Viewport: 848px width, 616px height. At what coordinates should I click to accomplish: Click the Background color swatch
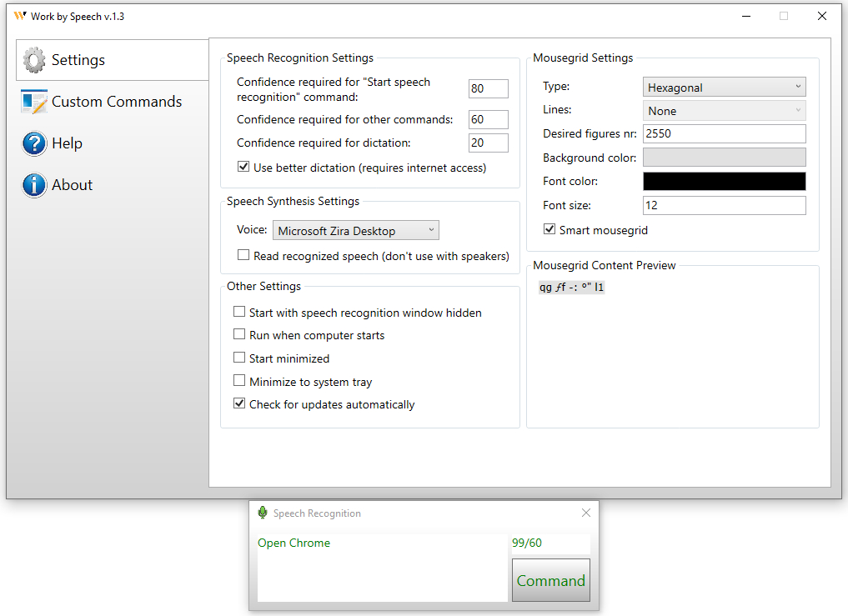click(724, 158)
